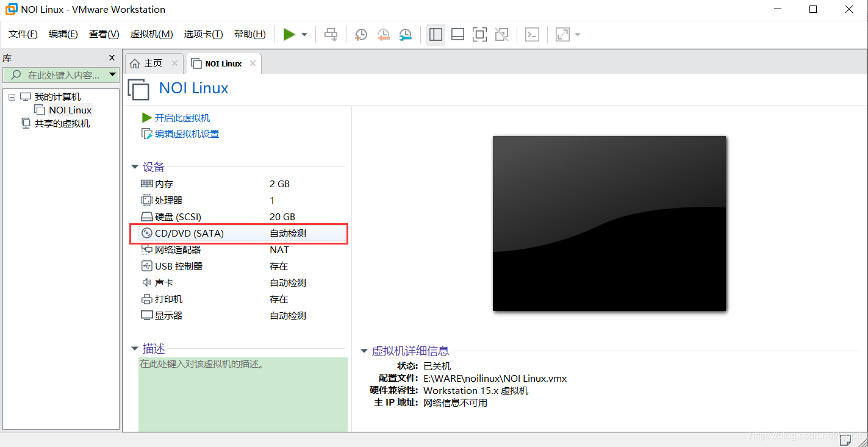
Task: Open the 帮助(H) menu
Action: pos(250,34)
